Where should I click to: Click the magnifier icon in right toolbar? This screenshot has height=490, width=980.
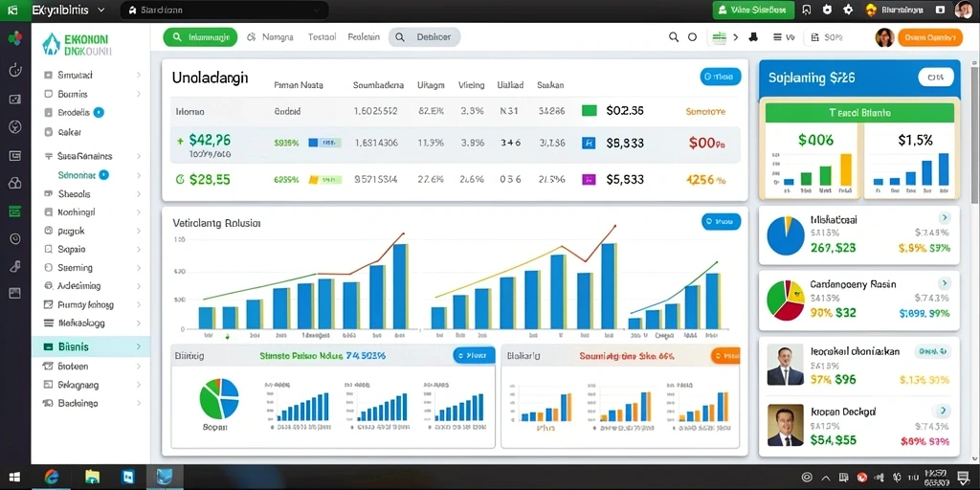(x=673, y=37)
